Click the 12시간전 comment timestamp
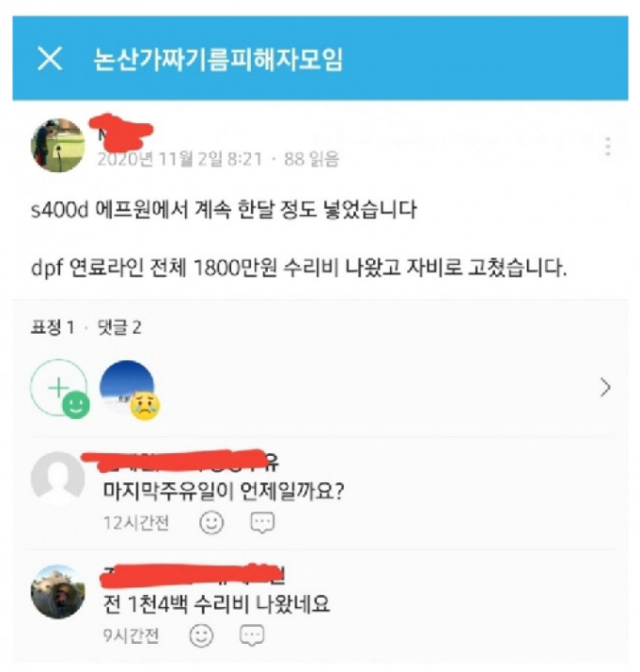Image resolution: width=640 pixels, height=672 pixels. coord(136,523)
